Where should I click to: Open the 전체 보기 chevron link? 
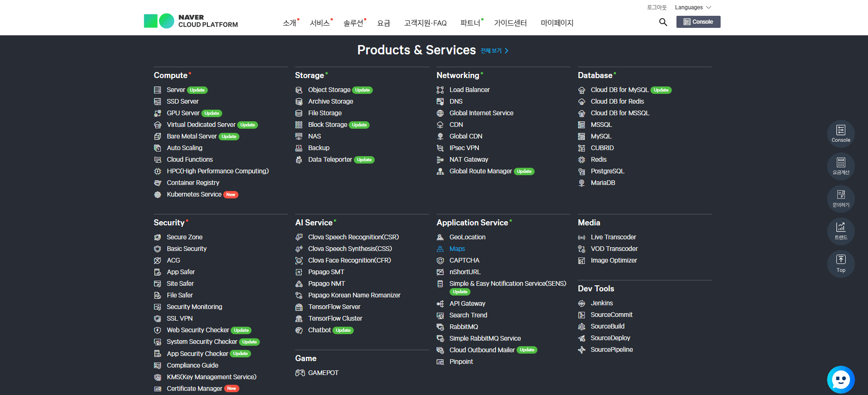[494, 51]
